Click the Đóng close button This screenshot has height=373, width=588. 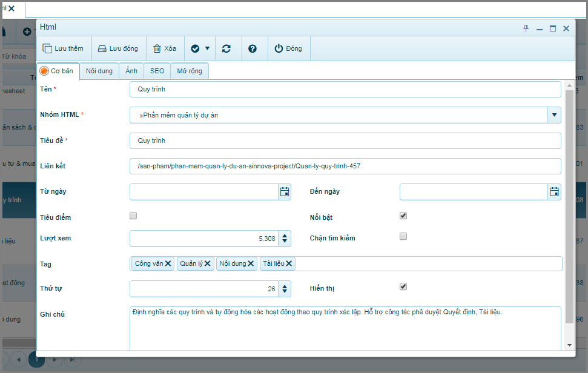point(288,48)
